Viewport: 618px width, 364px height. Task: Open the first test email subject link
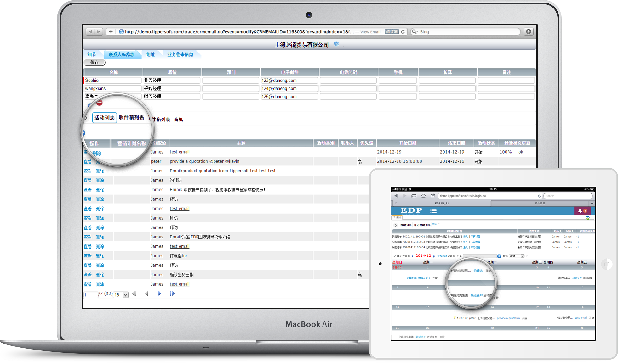tap(180, 152)
